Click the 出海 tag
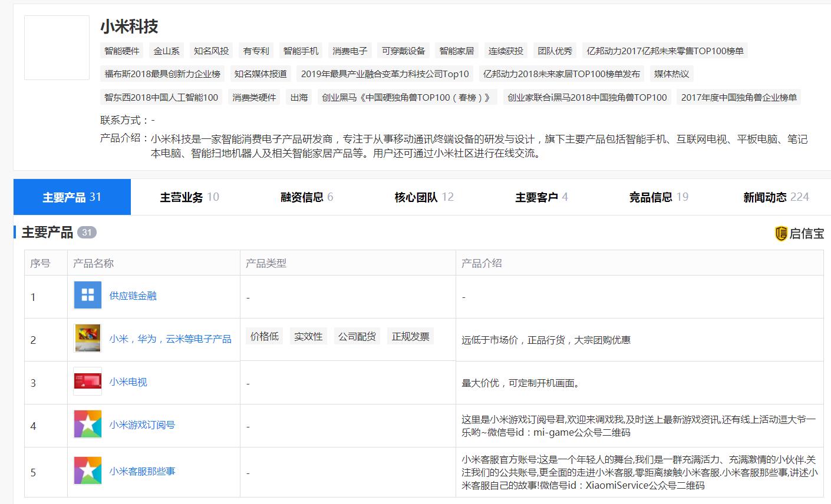 pos(299,97)
